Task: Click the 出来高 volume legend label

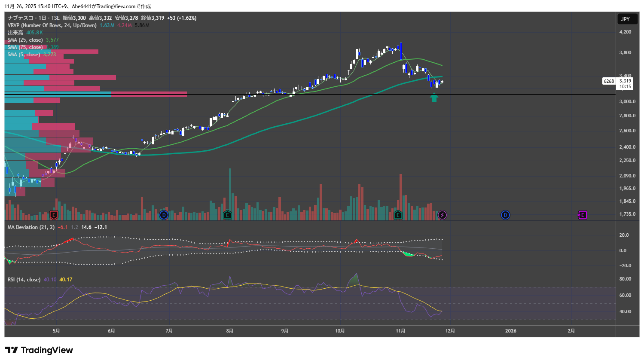Action: [x=15, y=33]
